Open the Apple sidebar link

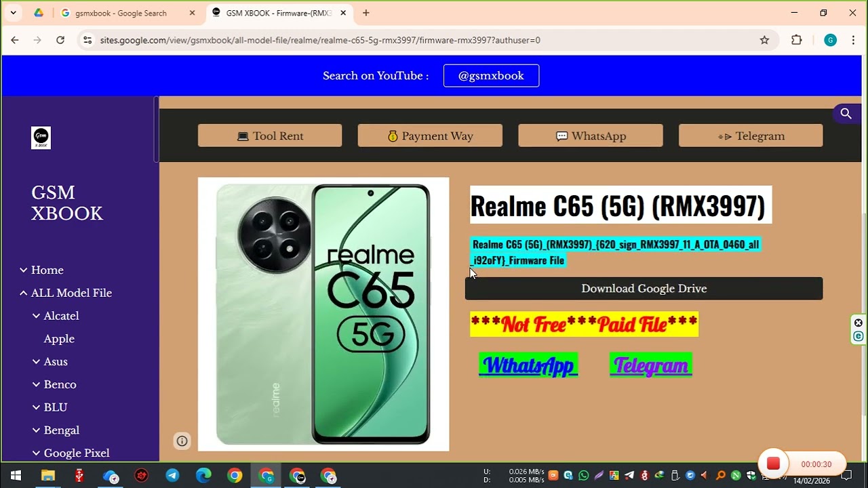[x=59, y=339]
